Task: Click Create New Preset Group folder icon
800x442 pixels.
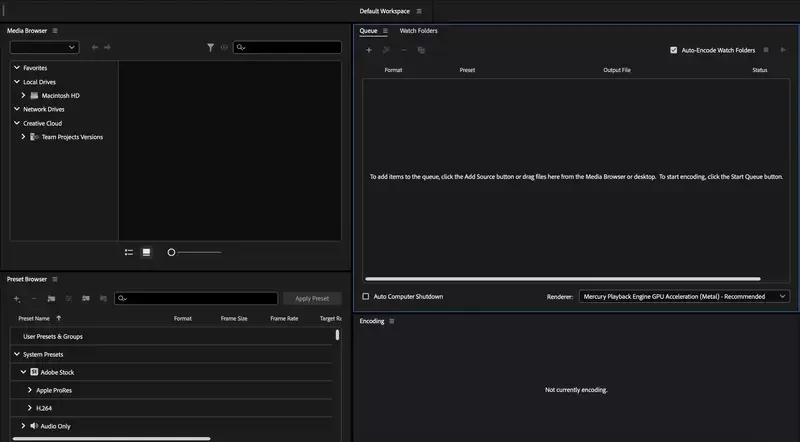Action: click(x=51, y=299)
